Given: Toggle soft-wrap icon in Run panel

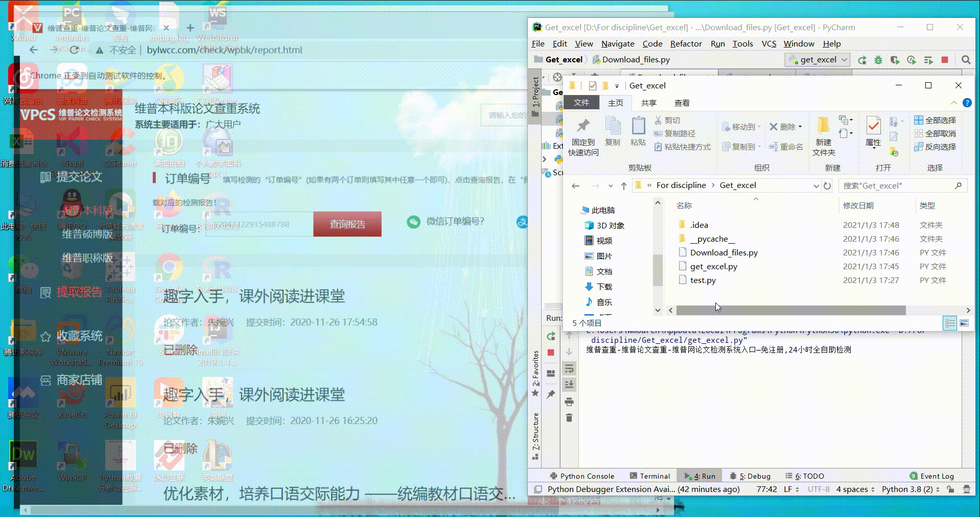Looking at the screenshot, I should 569,369.
